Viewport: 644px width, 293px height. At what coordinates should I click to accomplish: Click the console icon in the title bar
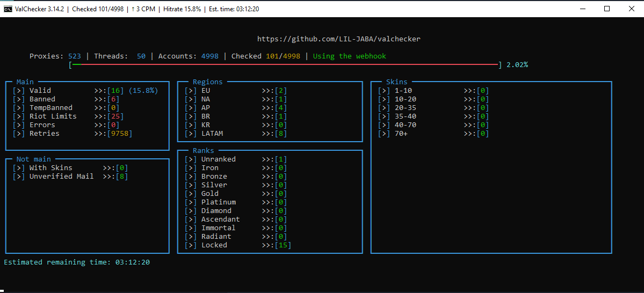tap(8, 9)
